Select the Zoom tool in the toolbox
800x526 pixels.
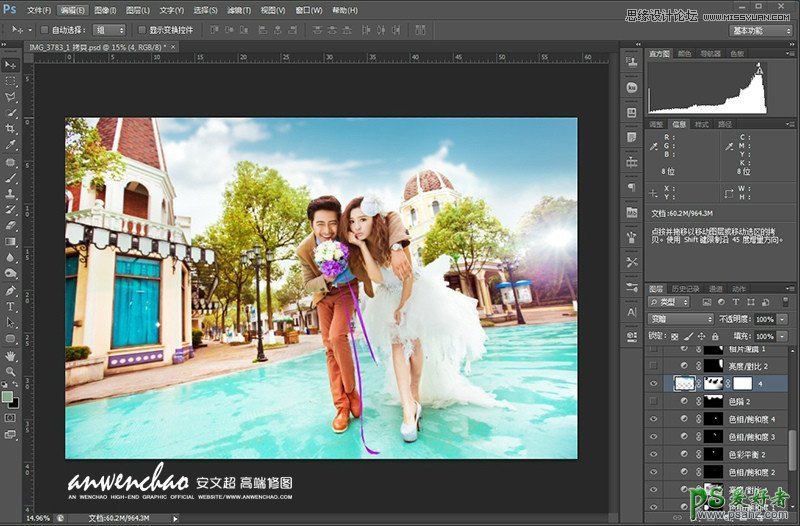click(x=10, y=371)
